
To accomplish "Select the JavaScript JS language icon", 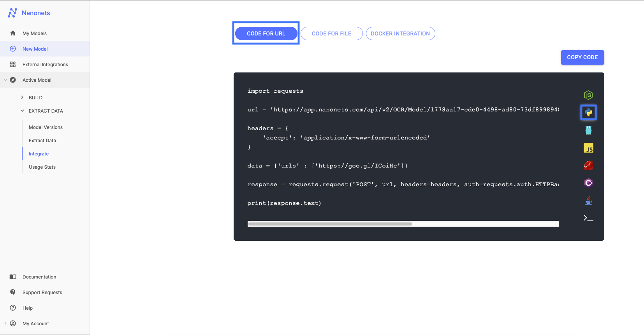I will tap(588, 148).
